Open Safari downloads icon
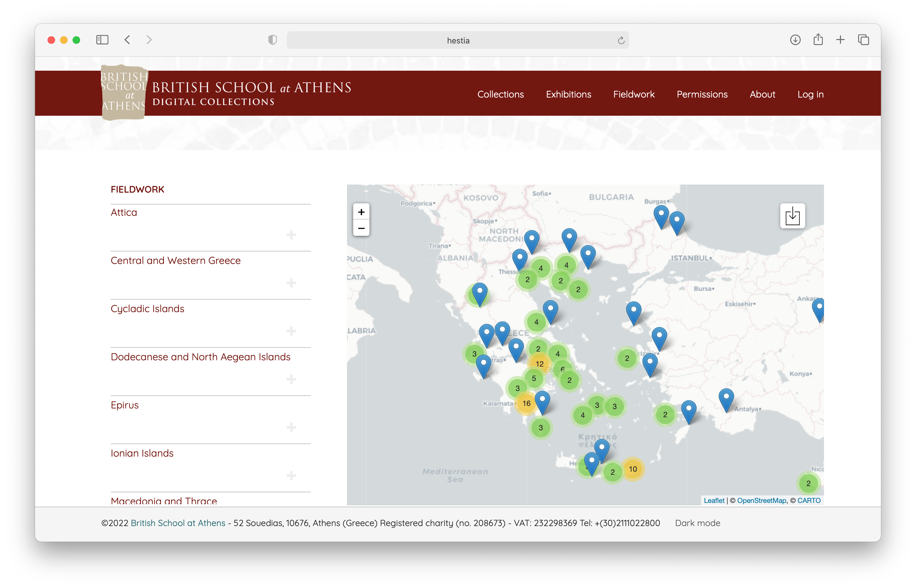The image size is (916, 588). (x=795, y=40)
